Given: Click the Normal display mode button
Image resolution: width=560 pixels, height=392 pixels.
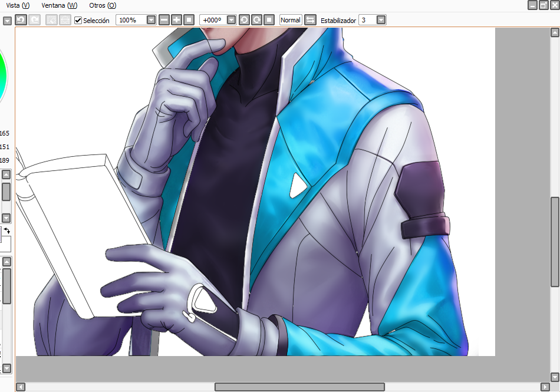Looking at the screenshot, I should (x=291, y=20).
